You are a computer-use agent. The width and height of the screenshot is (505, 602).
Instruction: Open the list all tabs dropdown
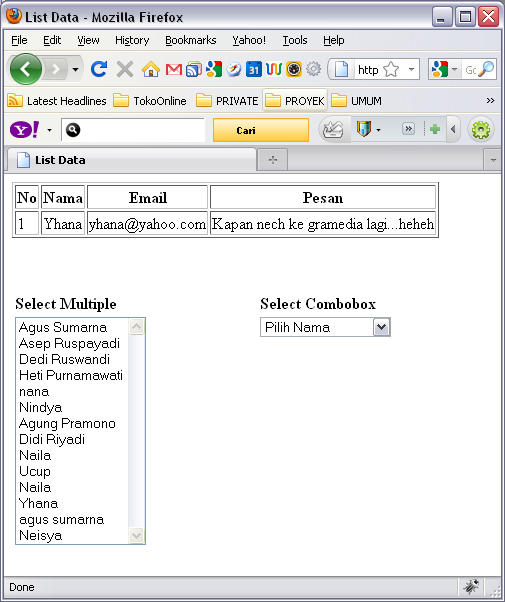[x=493, y=160]
